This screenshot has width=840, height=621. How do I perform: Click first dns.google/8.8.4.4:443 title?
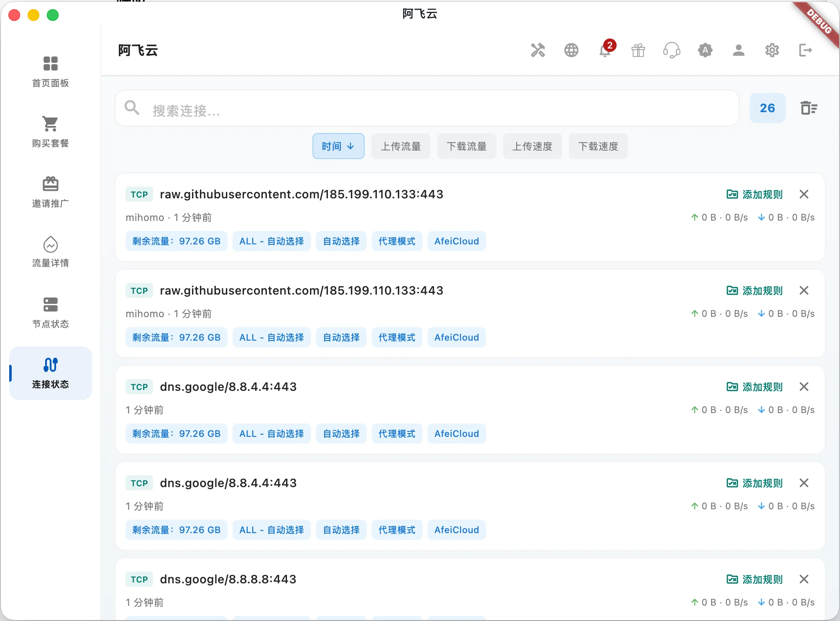(x=228, y=387)
